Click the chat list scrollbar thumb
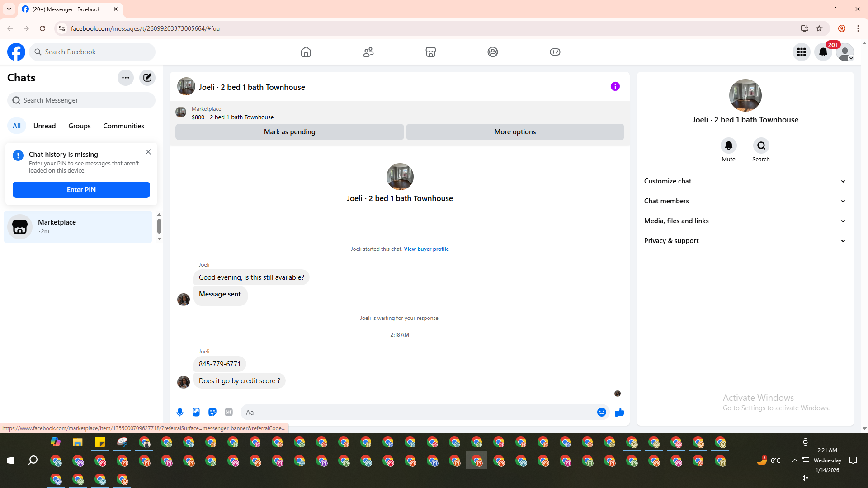The width and height of the screenshot is (868, 488). (x=159, y=226)
